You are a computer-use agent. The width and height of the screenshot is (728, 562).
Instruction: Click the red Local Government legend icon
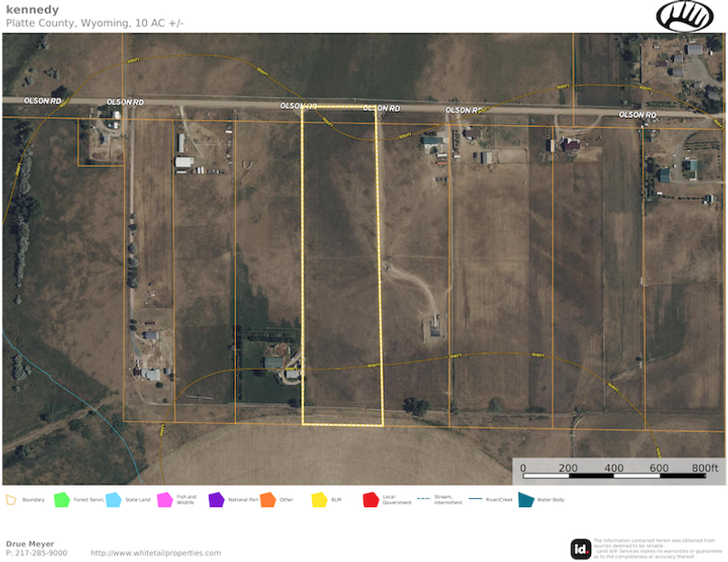pos(370,499)
